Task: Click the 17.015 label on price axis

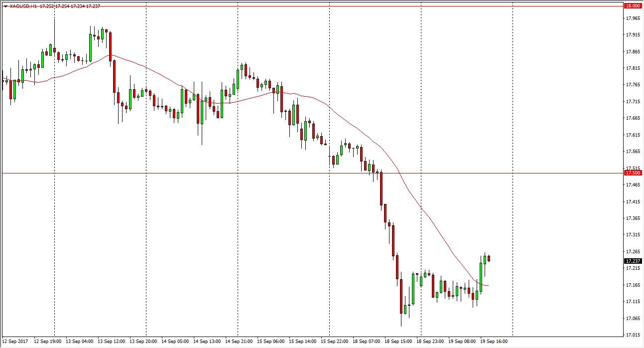Action: pos(633,335)
